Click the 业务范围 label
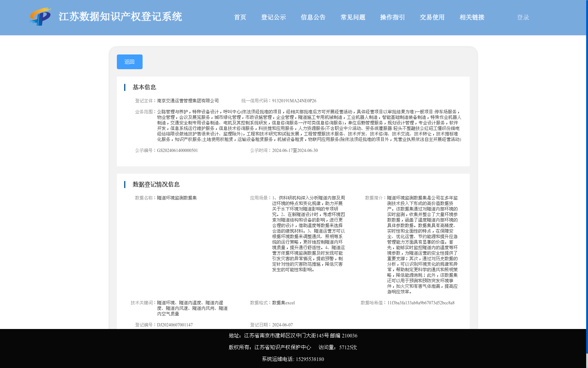Viewport: 588px width, 368px height. 146,112
